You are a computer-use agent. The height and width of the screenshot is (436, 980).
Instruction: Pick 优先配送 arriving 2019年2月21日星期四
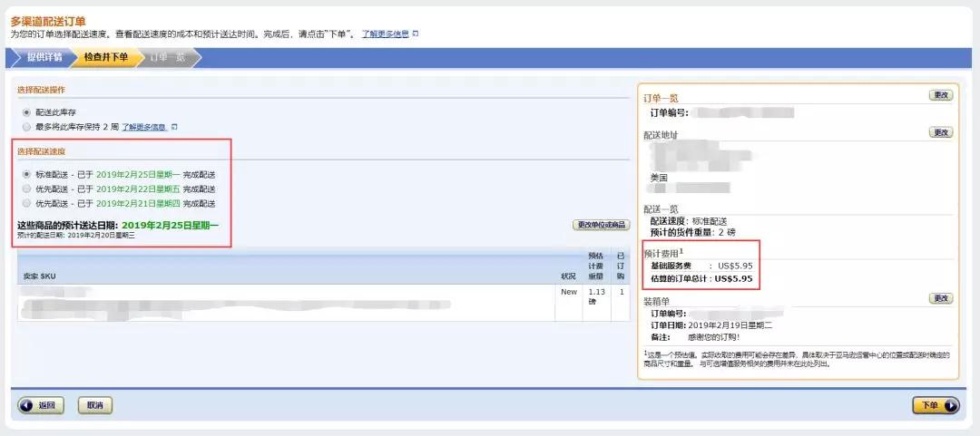(x=26, y=203)
